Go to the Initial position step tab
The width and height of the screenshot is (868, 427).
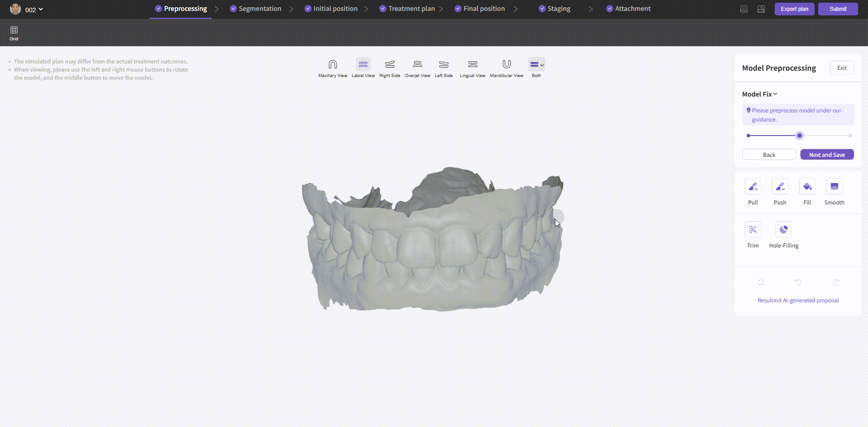331,9
